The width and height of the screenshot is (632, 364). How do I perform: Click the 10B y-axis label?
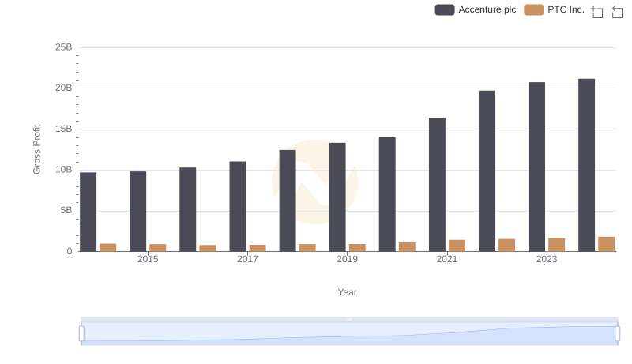(x=64, y=170)
